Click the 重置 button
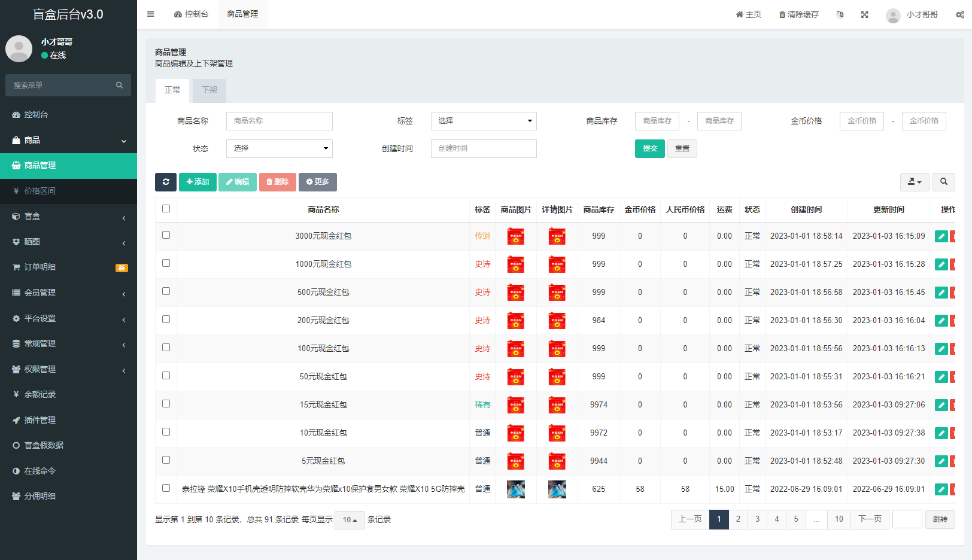972x560 pixels. tap(682, 148)
